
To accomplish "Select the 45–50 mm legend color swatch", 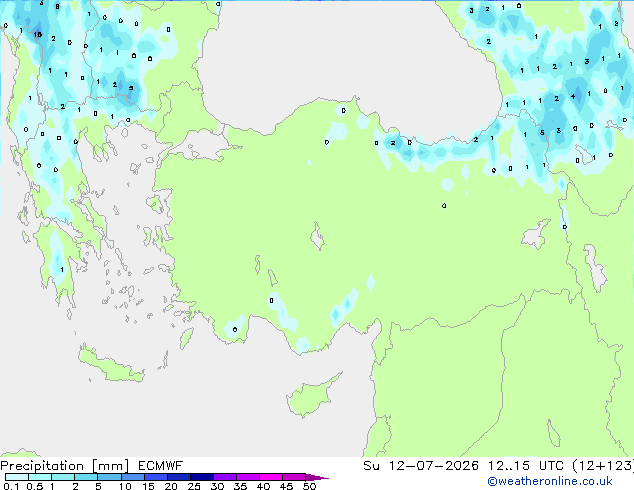I will click(x=294, y=477).
